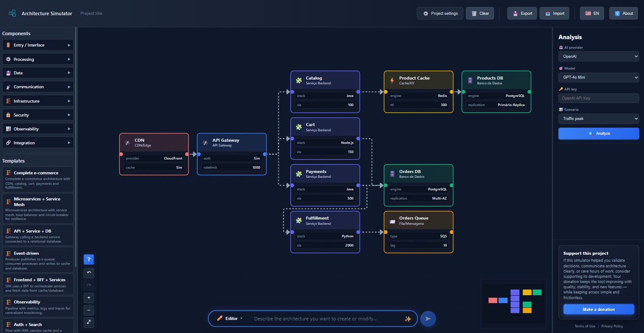Click the help question mark button
This screenshot has height=333, width=644.
click(x=89, y=260)
